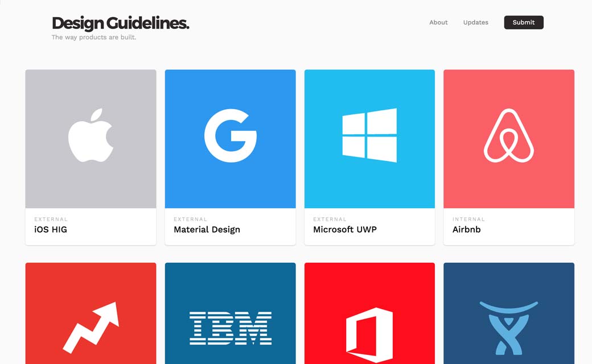Open the Material Design title link

(207, 230)
